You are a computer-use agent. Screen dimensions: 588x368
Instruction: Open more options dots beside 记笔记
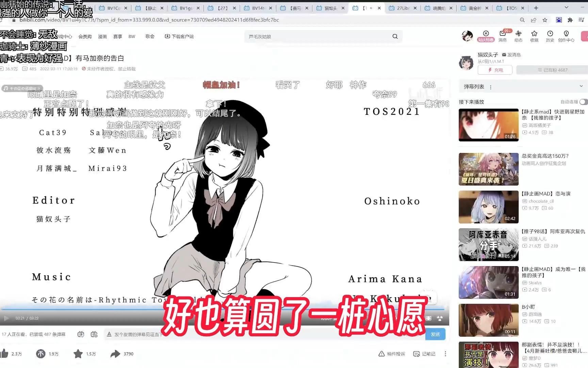pyautogui.click(x=445, y=354)
